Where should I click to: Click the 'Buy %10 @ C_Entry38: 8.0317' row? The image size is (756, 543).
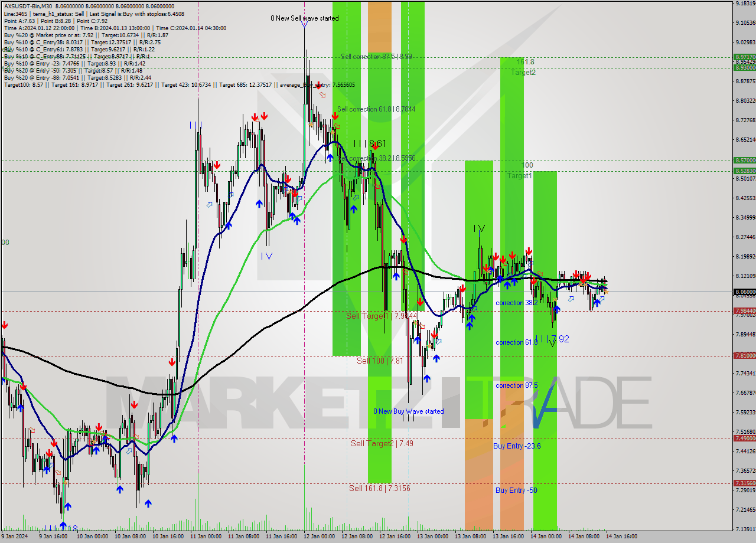point(82,42)
